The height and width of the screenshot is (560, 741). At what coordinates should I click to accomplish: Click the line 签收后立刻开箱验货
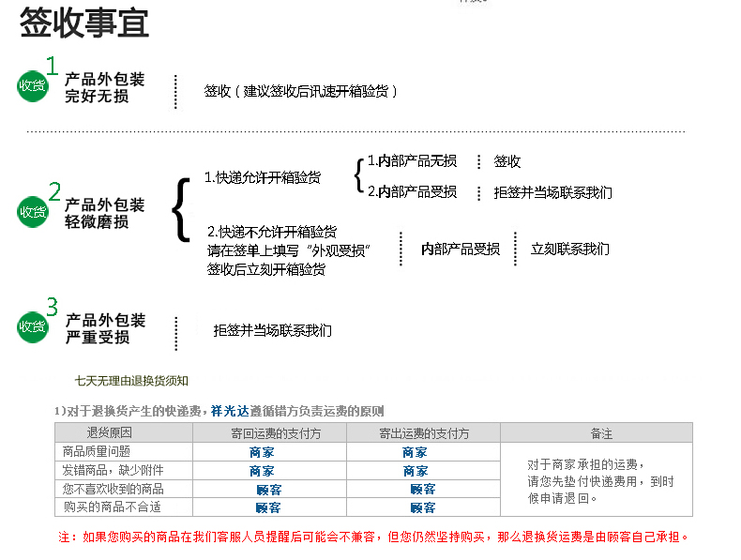[266, 269]
